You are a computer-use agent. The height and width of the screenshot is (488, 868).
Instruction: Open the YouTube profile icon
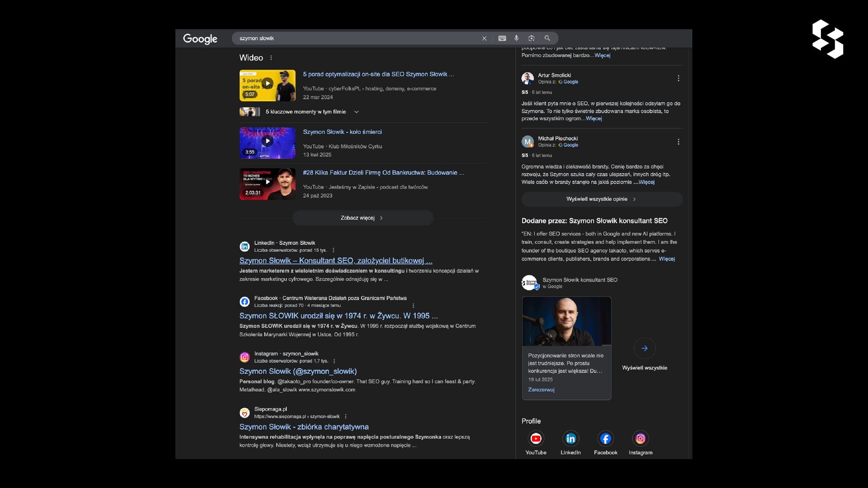(x=536, y=438)
